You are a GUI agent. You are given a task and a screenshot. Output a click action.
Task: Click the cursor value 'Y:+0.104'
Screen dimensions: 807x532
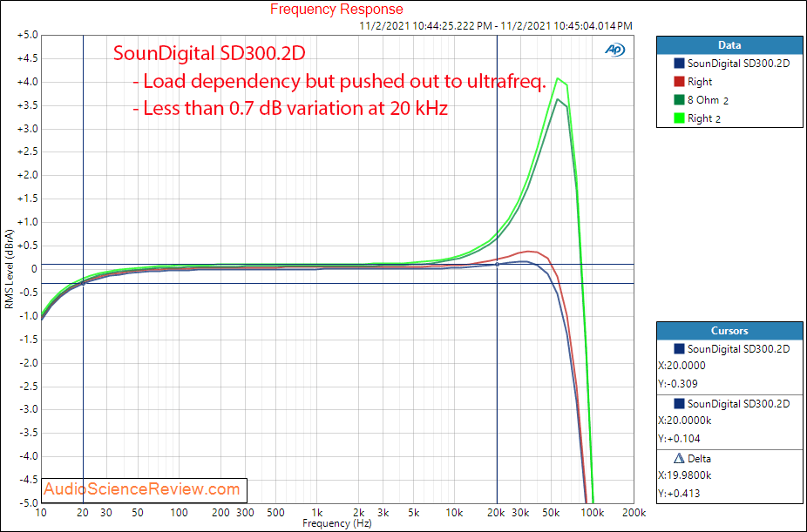point(679,439)
